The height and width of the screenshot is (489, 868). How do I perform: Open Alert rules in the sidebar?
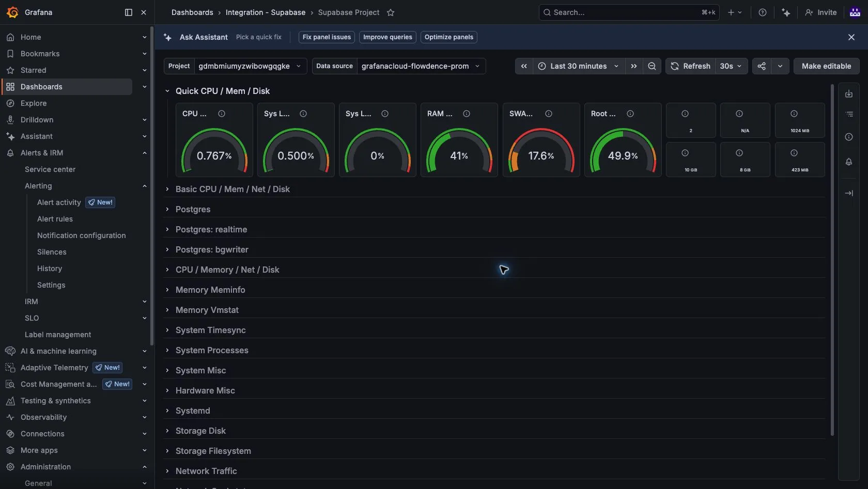(x=55, y=219)
